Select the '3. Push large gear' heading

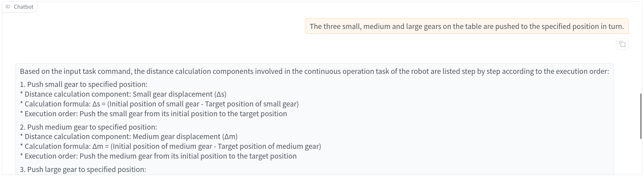[83, 169]
